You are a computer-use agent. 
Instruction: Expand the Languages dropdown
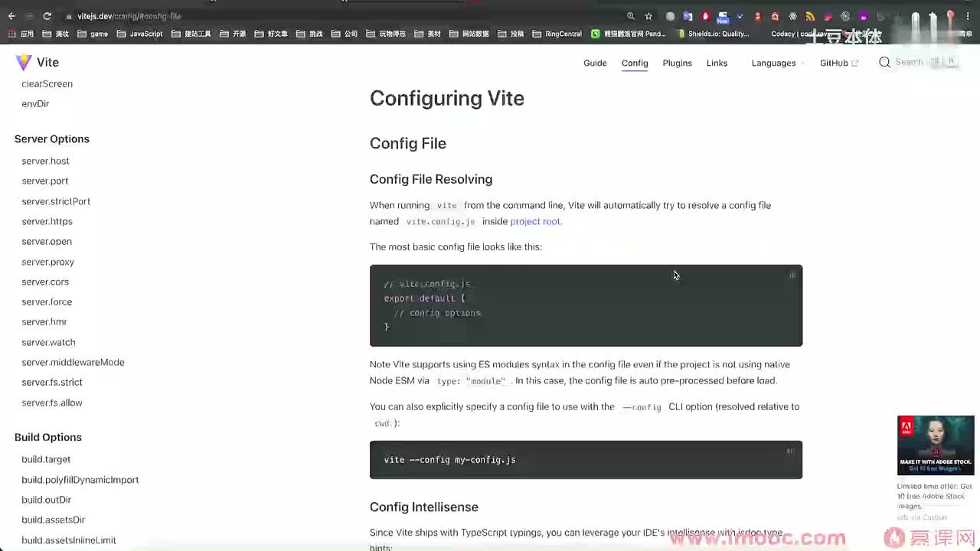pos(778,63)
